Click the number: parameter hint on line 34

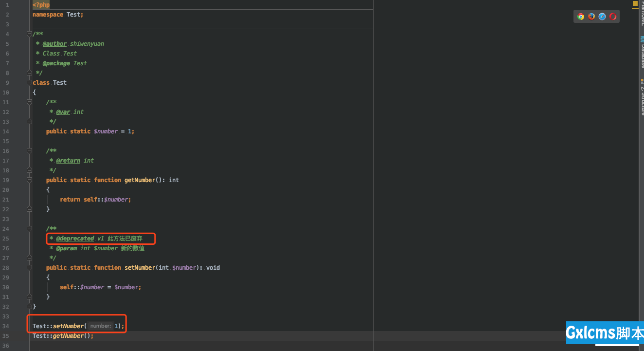pyautogui.click(x=101, y=326)
